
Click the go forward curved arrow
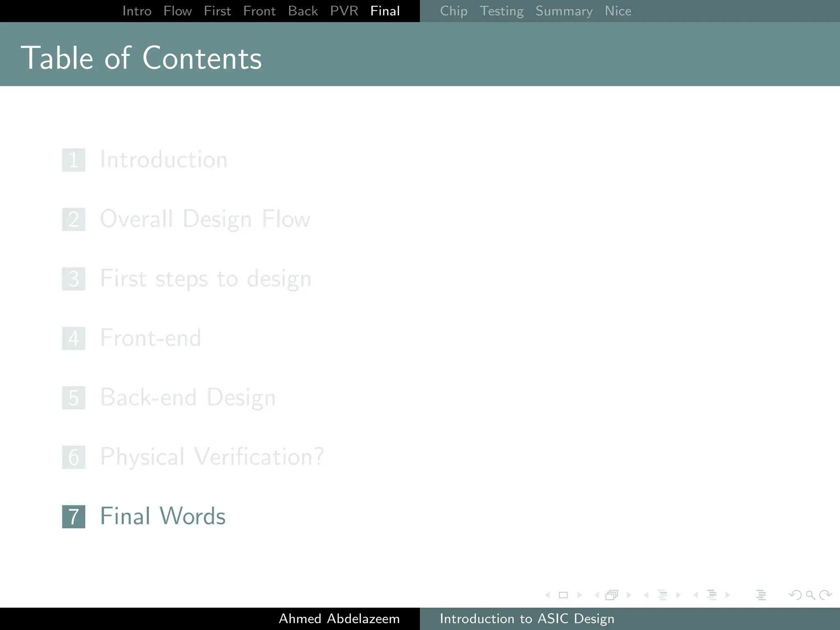(825, 595)
